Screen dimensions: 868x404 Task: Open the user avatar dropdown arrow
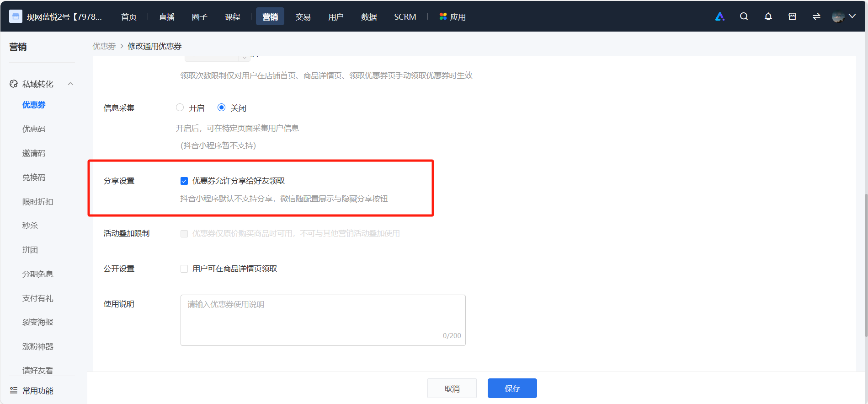coord(852,16)
